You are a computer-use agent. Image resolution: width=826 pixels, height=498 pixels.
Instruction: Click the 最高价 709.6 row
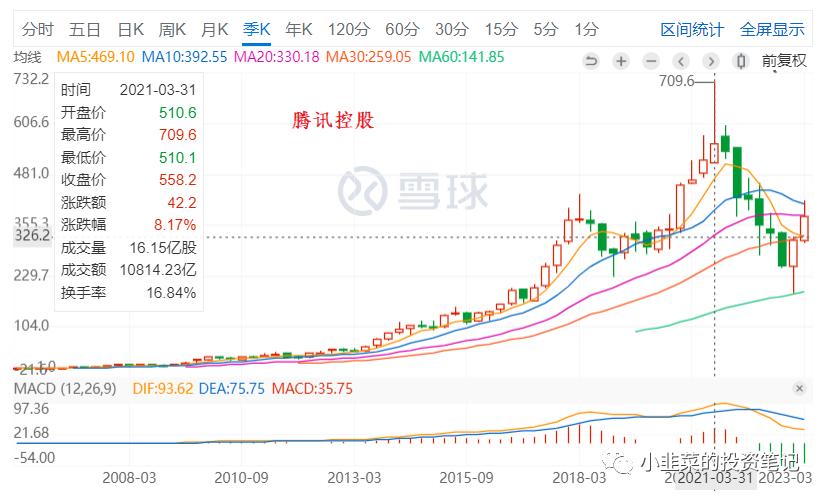point(129,135)
